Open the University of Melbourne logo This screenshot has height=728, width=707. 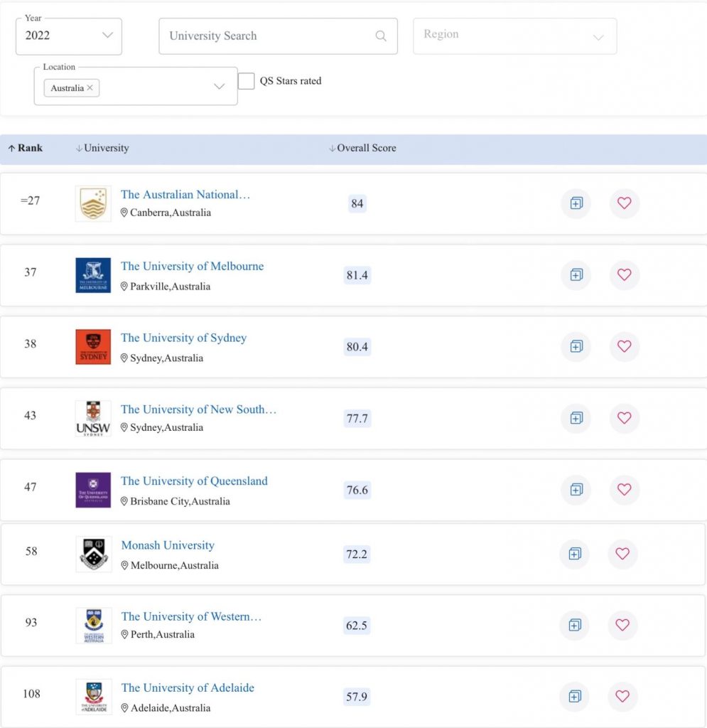coord(93,275)
